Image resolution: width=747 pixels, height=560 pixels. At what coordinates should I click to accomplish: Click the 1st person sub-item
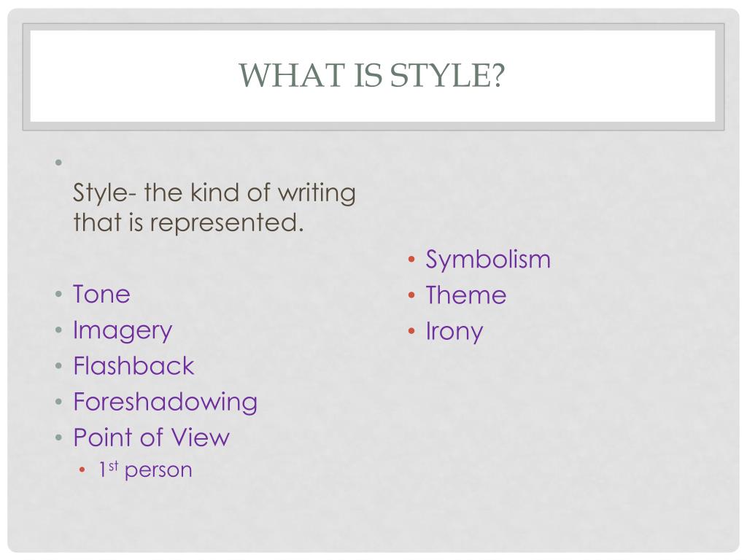[x=145, y=470]
